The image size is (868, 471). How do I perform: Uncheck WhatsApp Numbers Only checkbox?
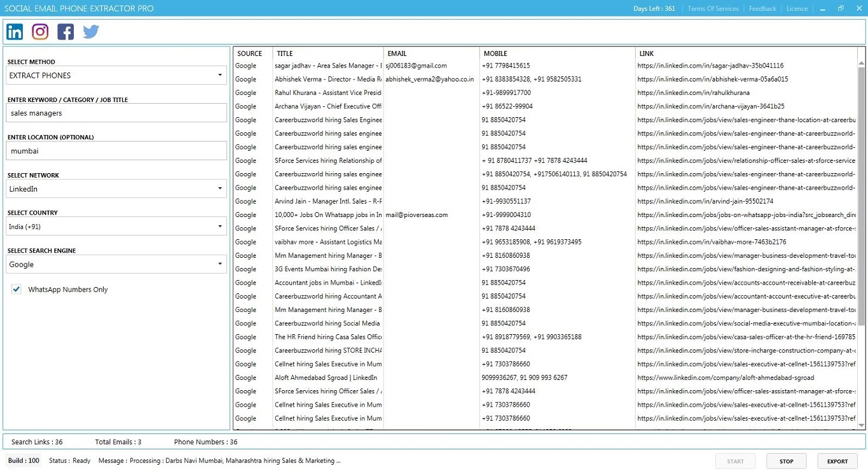[x=17, y=290]
